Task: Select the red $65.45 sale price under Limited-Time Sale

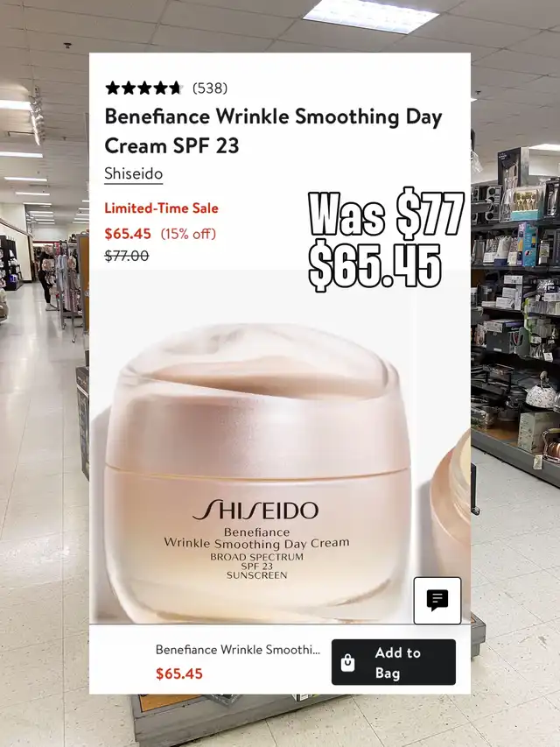Action: 128,234
